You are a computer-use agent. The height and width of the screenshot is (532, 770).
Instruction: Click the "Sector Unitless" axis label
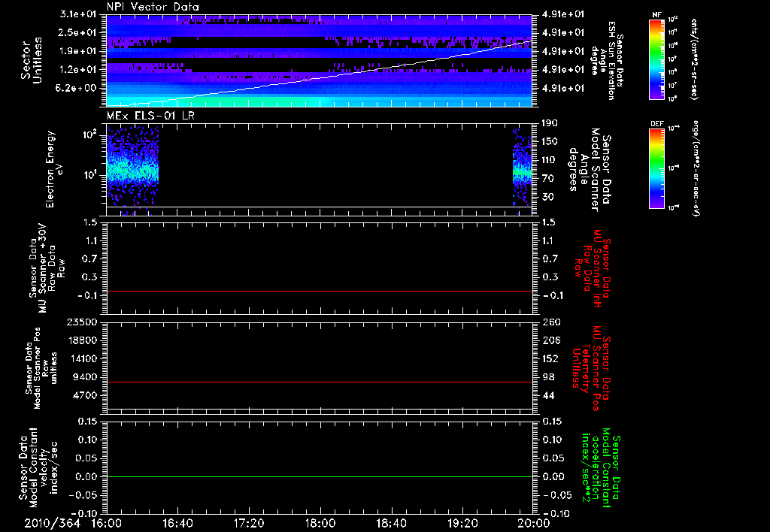[32, 60]
